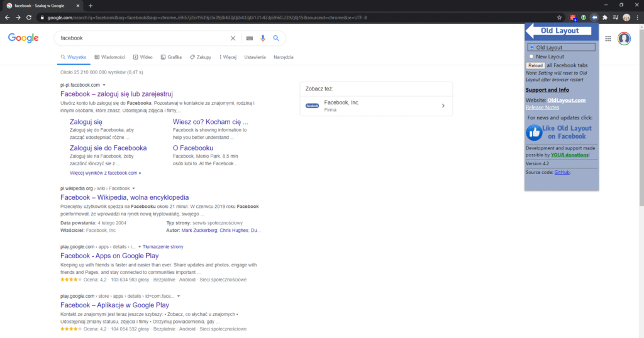Switch to the Wideo tab
This screenshot has width=644, height=338.
click(143, 57)
